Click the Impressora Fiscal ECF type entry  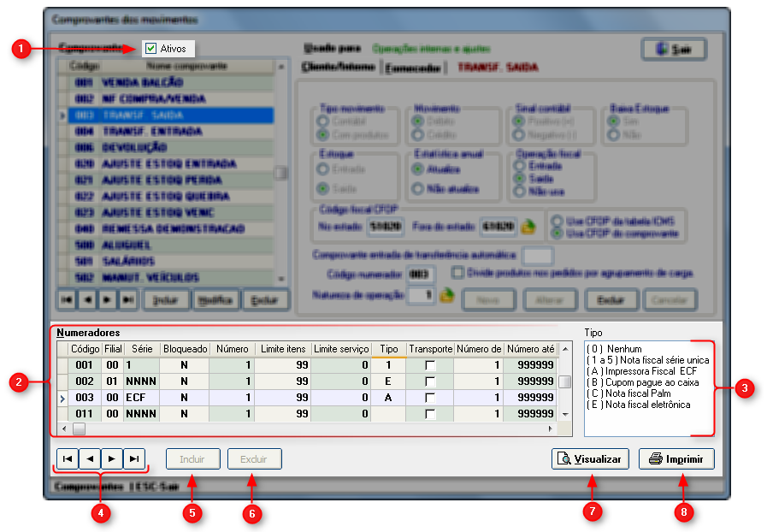(641, 371)
